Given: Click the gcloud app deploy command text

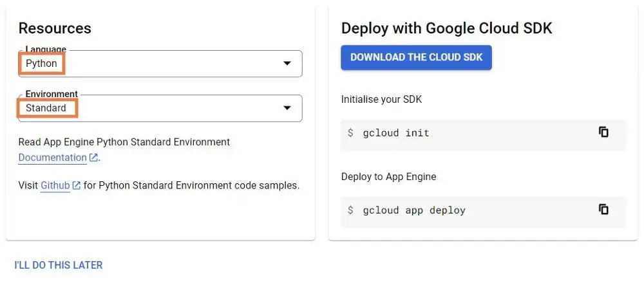Looking at the screenshot, I should 414,210.
